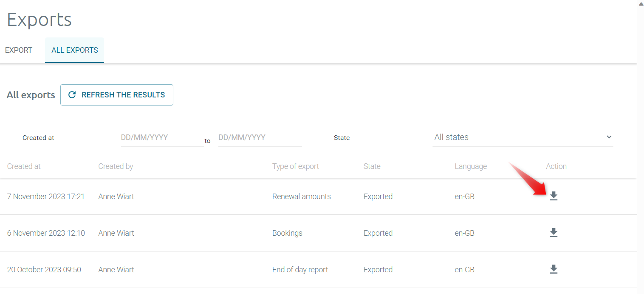Click the State dropdown chevron arrow

[x=609, y=137]
